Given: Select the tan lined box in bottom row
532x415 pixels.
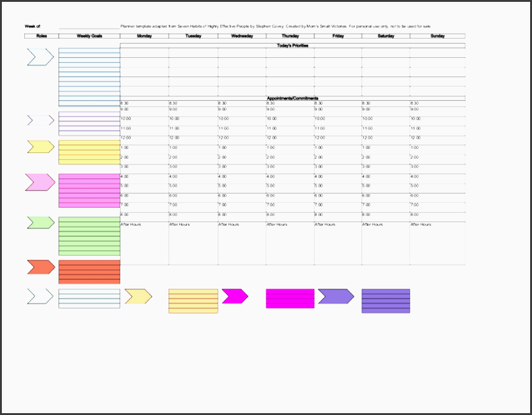Looking at the screenshot, I should [x=194, y=301].
